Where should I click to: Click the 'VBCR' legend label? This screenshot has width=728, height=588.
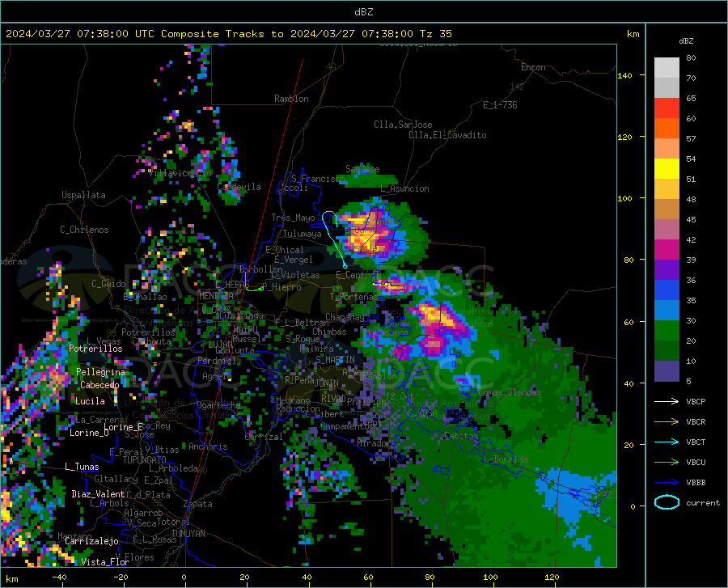point(696,422)
